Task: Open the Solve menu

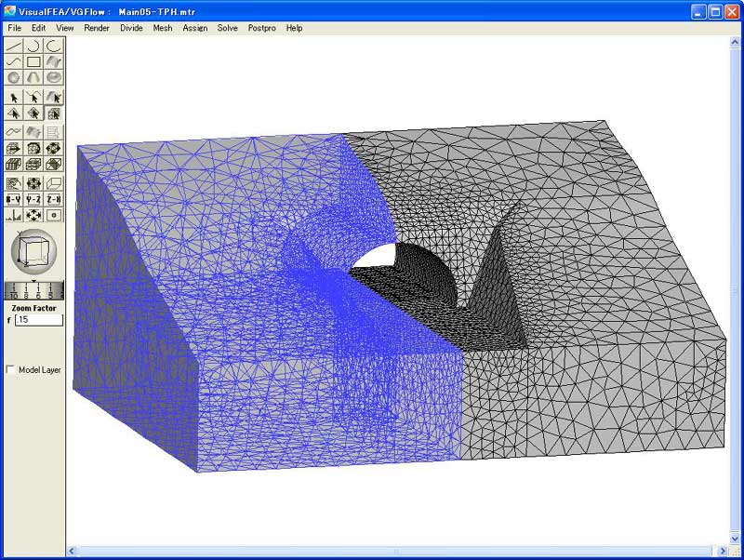Action: 227,28
